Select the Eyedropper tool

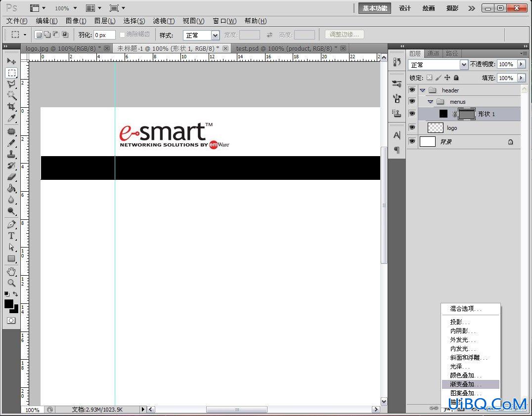pos(11,118)
